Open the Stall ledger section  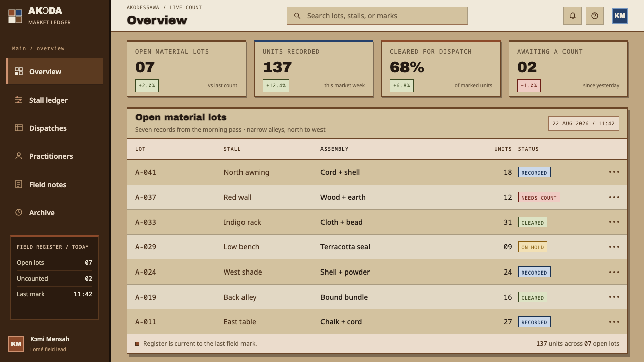coord(54,100)
